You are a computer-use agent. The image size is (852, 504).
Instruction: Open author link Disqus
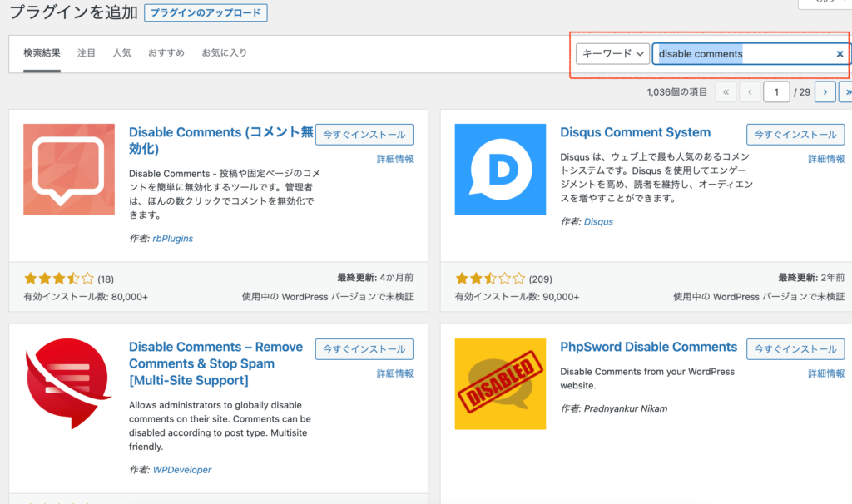pos(598,221)
